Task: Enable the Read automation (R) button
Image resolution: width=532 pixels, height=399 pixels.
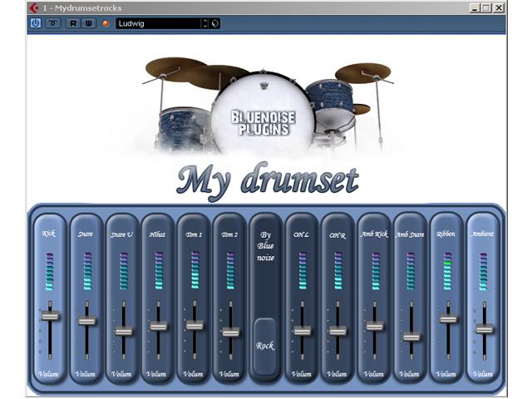Action: tap(73, 23)
